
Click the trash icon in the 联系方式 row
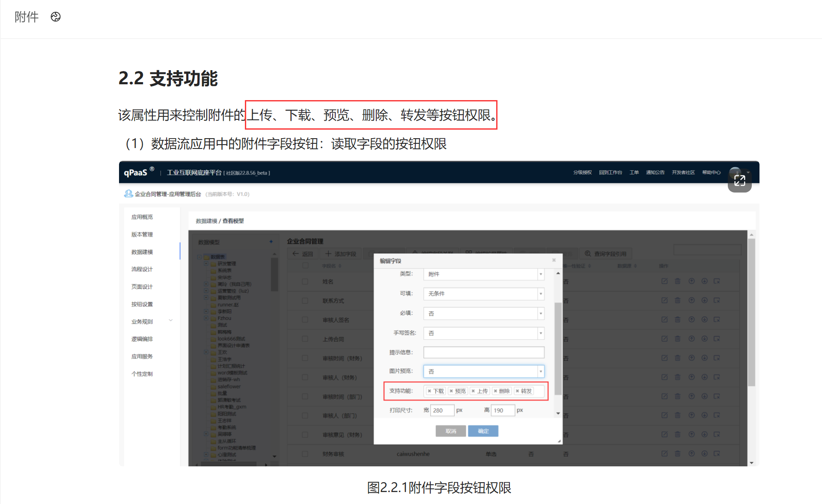point(677,300)
